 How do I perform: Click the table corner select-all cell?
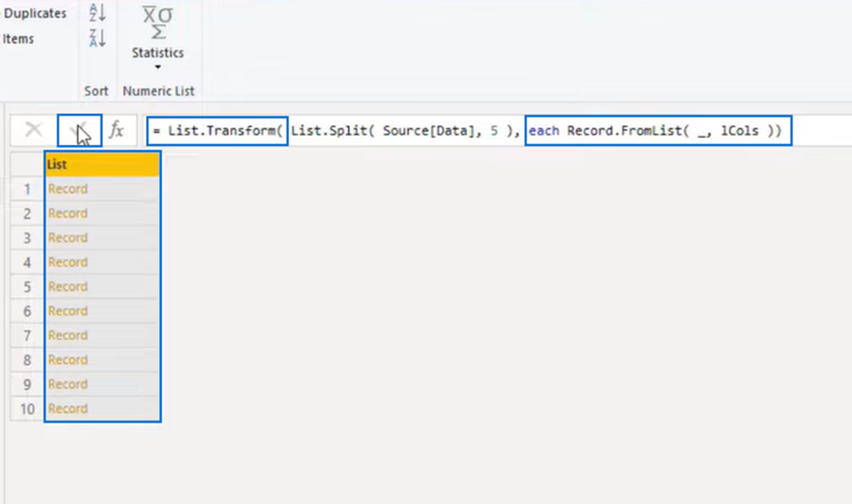[x=27, y=164]
